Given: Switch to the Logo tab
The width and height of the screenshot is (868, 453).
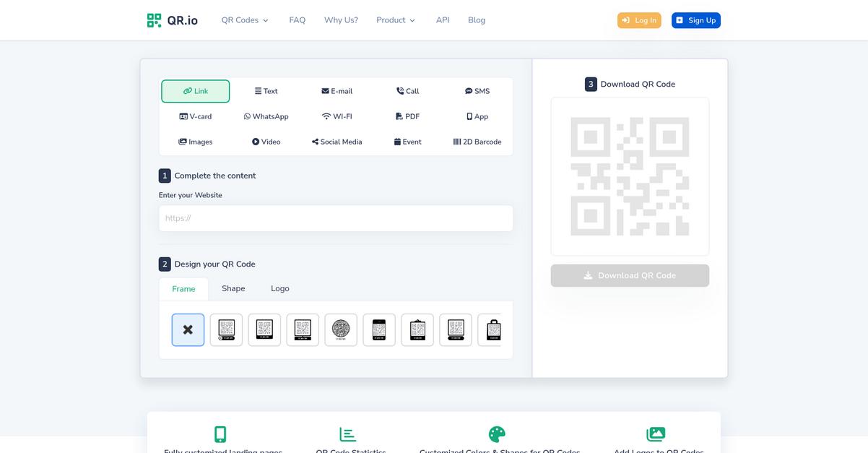Looking at the screenshot, I should pyautogui.click(x=280, y=288).
